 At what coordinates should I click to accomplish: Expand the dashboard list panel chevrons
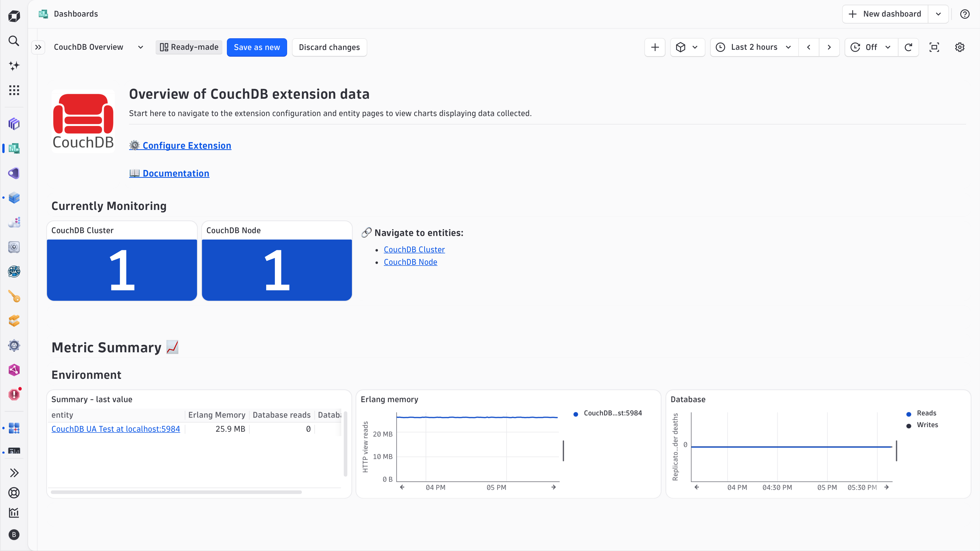[x=38, y=47]
